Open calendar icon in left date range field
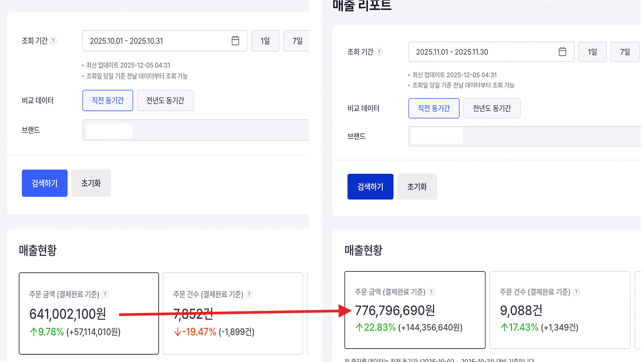644x362 pixels. tap(235, 41)
